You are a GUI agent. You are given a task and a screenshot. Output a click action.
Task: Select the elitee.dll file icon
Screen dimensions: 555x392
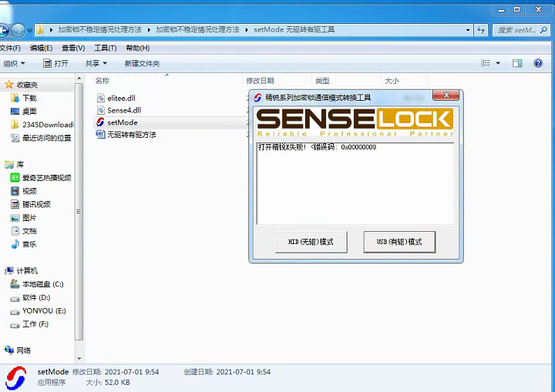(100, 98)
